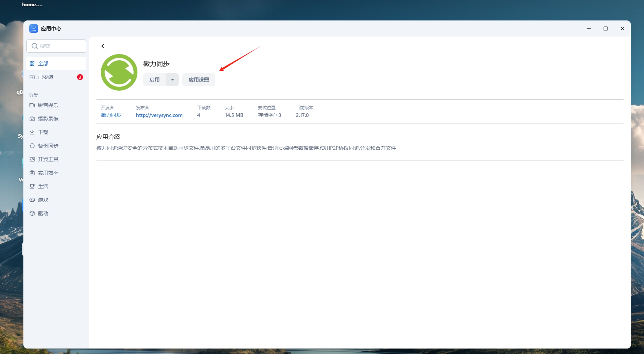Click the 下载数 value 4
This screenshot has width=644, height=354.
199,115
